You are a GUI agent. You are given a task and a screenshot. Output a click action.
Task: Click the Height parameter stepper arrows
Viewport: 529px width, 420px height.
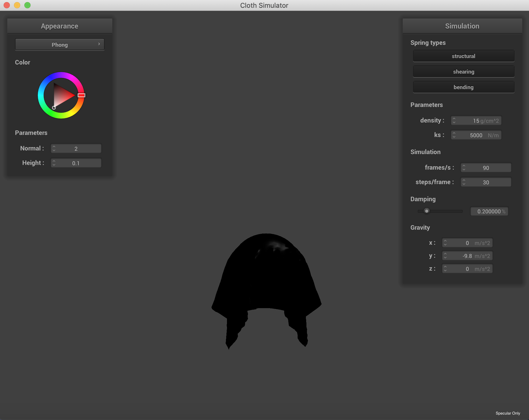click(x=54, y=163)
